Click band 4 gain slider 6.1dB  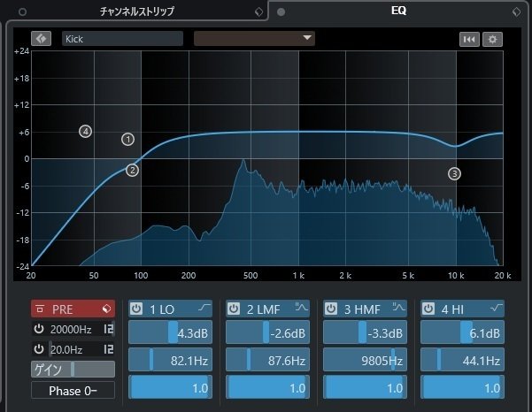click(x=462, y=332)
